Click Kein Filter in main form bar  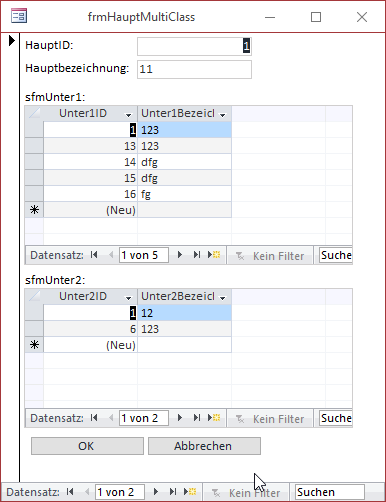(x=246, y=492)
